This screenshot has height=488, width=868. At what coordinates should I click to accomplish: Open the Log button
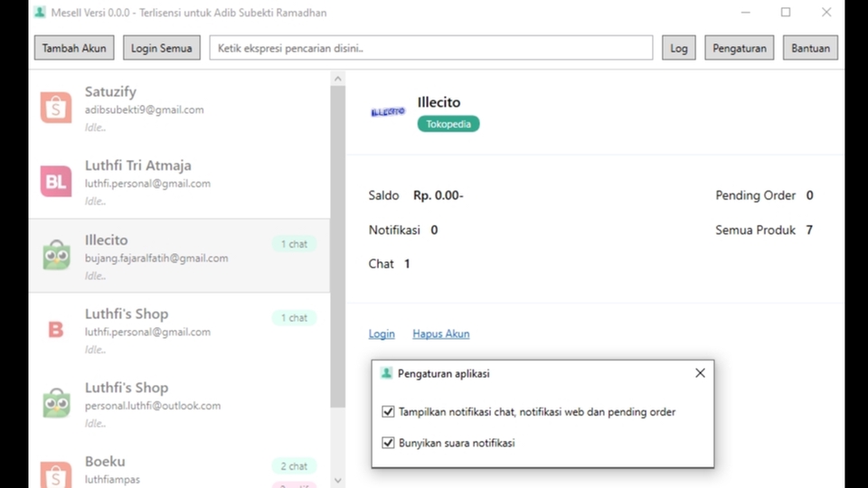[x=679, y=48]
